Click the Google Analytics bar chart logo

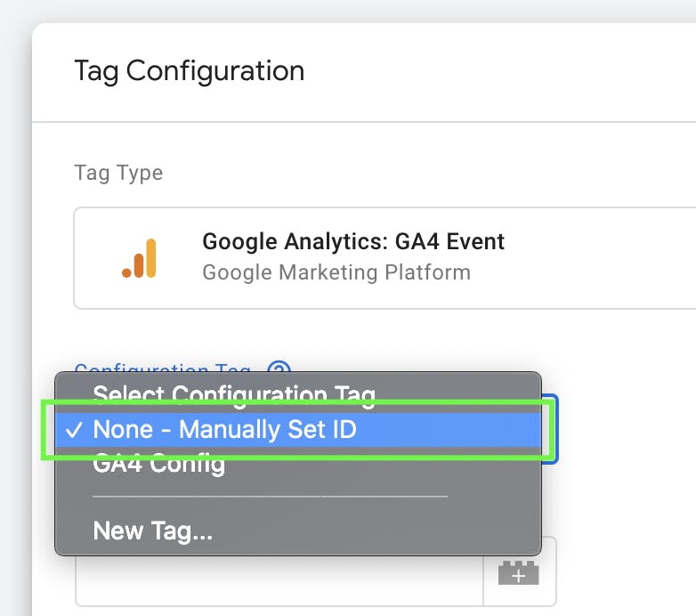coord(140,258)
